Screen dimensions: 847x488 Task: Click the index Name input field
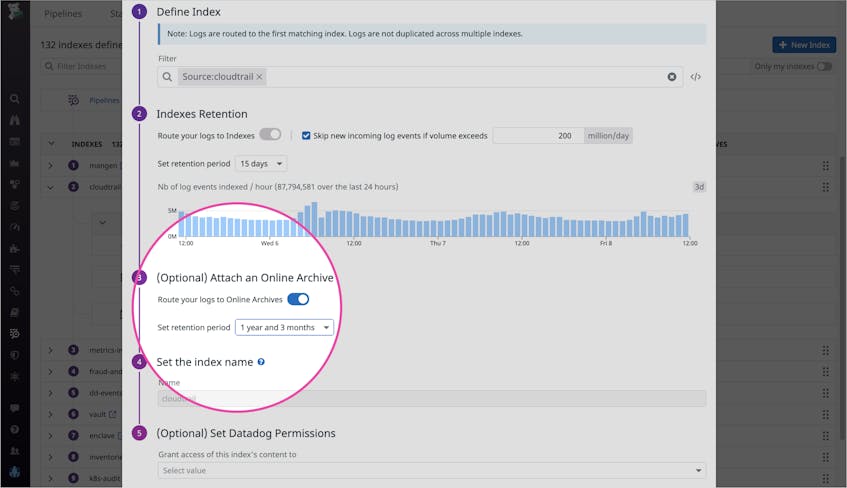pyautogui.click(x=432, y=399)
